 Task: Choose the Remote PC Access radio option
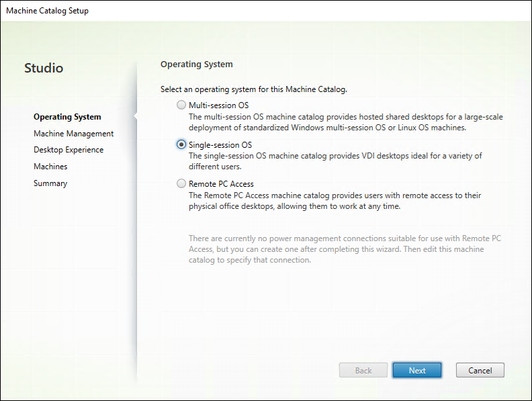tap(181, 183)
